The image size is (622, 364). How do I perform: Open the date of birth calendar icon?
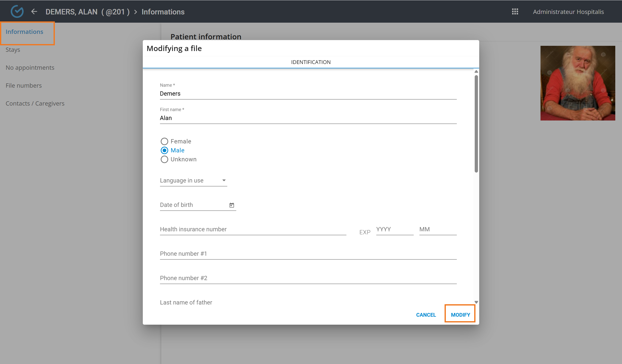click(232, 205)
